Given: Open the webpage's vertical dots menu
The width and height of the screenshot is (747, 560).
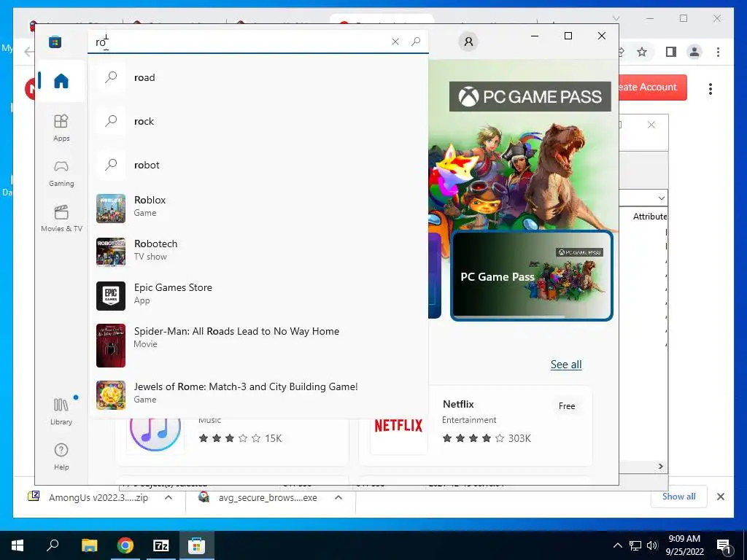Looking at the screenshot, I should click(x=711, y=89).
